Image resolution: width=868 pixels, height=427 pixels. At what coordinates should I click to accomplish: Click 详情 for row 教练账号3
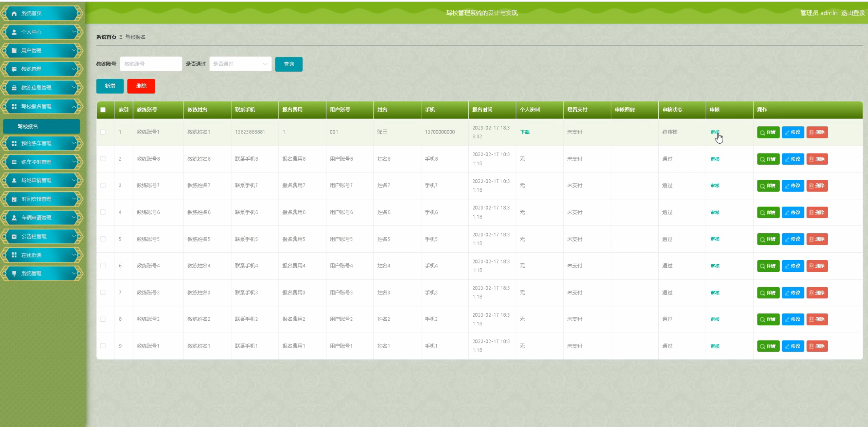point(768,292)
